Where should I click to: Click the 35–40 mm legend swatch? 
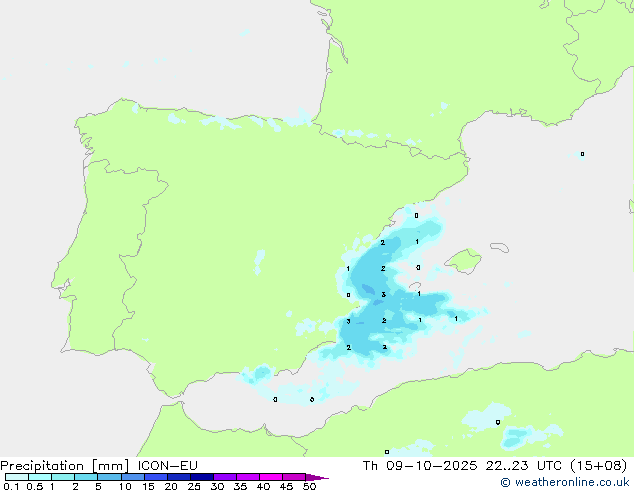click(x=248, y=477)
